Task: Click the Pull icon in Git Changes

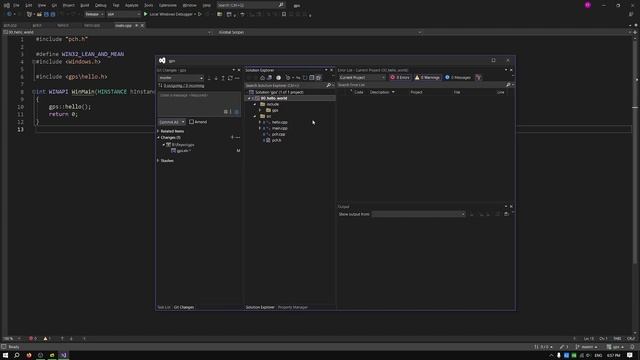Action: 216,78
